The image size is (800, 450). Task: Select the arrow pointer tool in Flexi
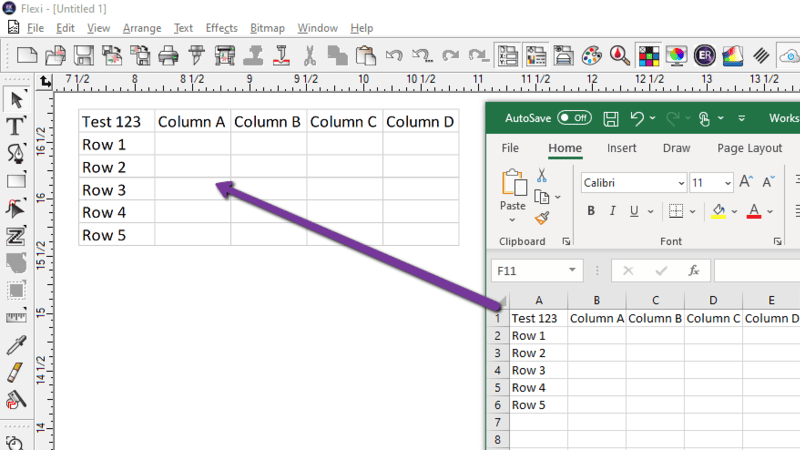(16, 99)
